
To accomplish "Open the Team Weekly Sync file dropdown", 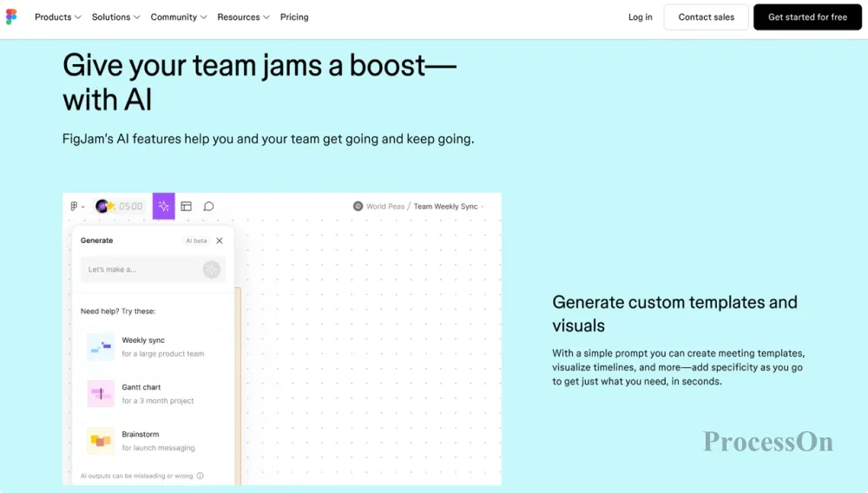I will click(x=449, y=207).
